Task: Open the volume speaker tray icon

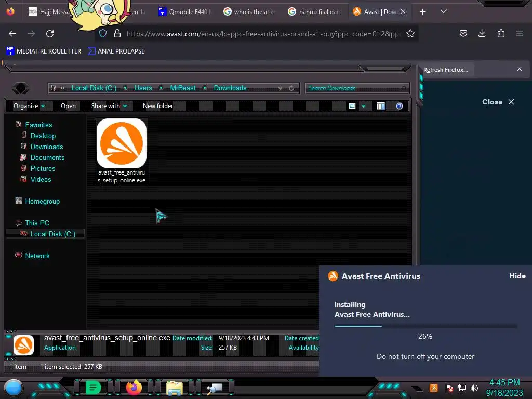Action: (x=474, y=388)
